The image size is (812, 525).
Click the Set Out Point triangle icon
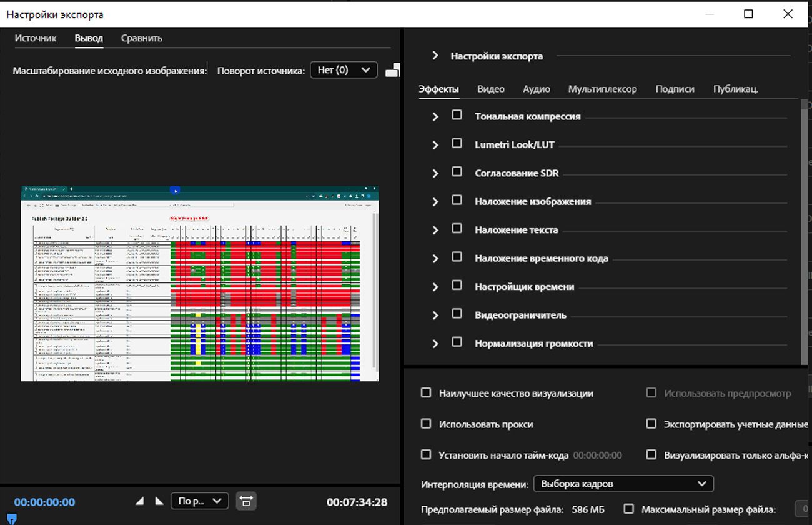(x=159, y=501)
